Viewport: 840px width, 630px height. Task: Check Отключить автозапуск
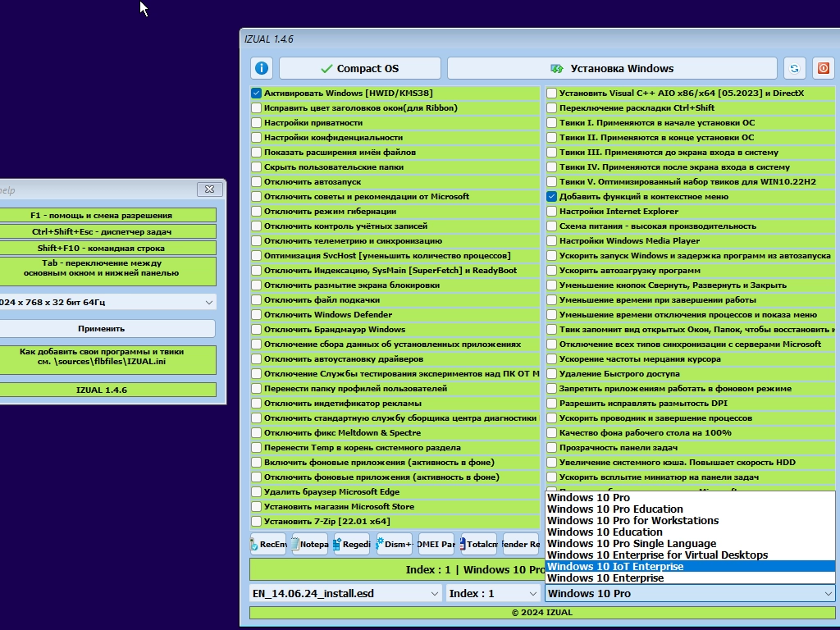click(x=256, y=181)
